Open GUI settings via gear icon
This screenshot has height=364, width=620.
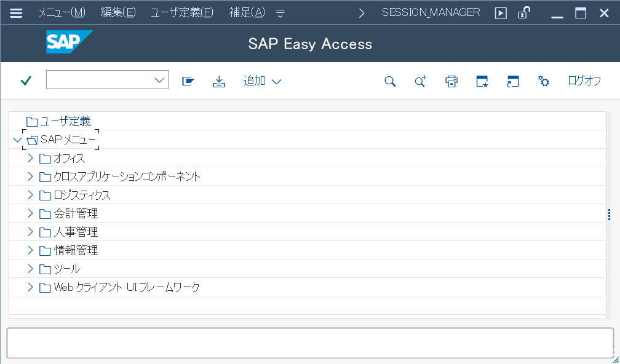(543, 81)
